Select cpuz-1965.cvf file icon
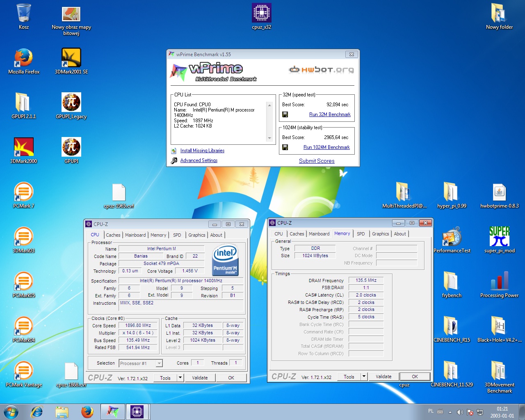 119,196
